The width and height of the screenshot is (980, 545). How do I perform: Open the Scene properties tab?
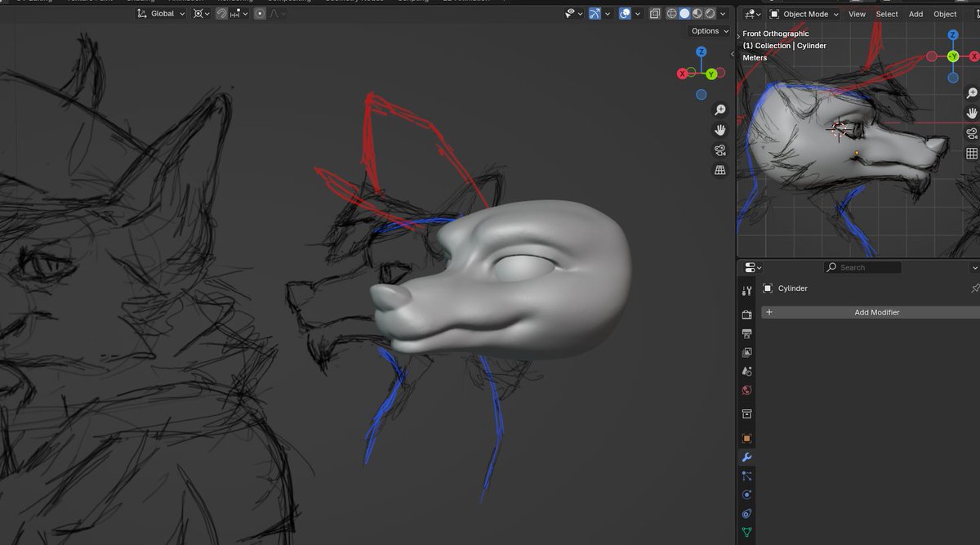click(746, 371)
